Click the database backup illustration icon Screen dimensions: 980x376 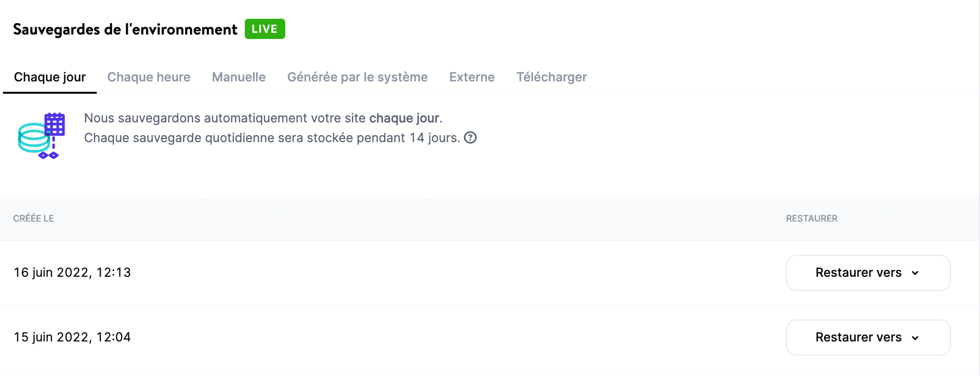coord(42,134)
